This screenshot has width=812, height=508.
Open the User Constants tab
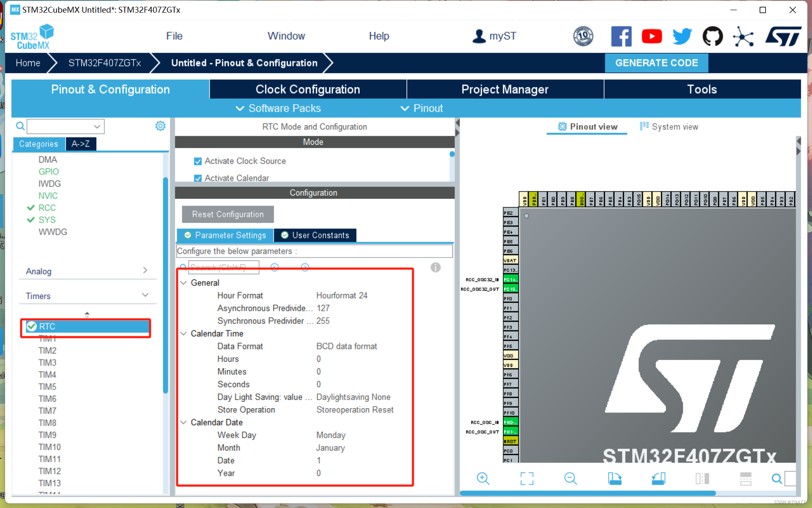tap(315, 235)
